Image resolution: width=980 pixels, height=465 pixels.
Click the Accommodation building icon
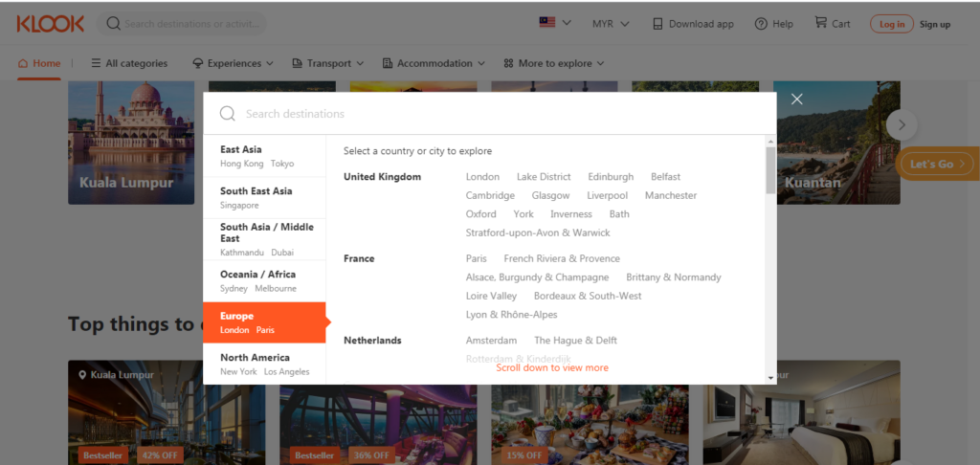(388, 63)
